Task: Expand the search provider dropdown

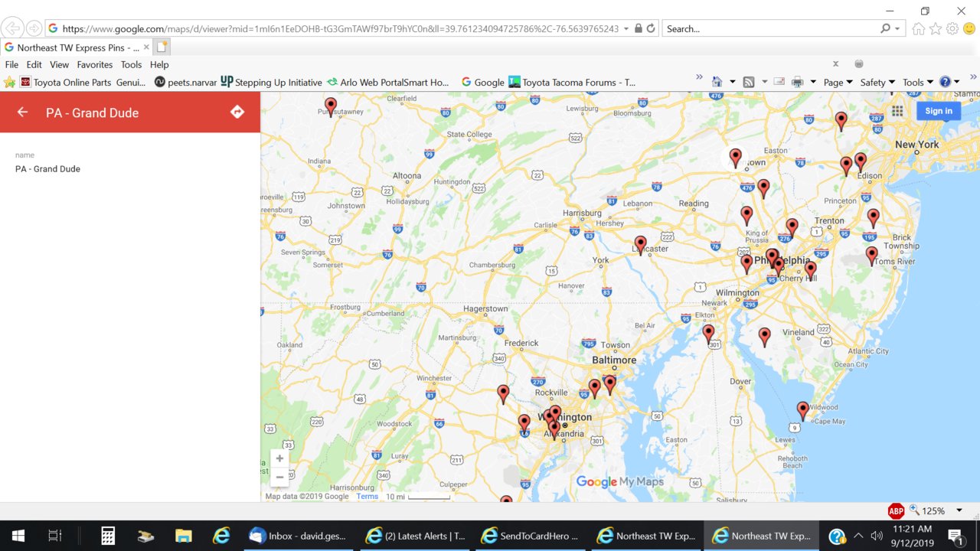Action: tap(897, 28)
